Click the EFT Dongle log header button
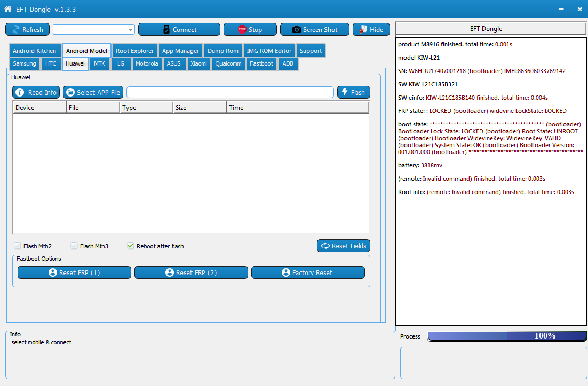 pyautogui.click(x=491, y=28)
